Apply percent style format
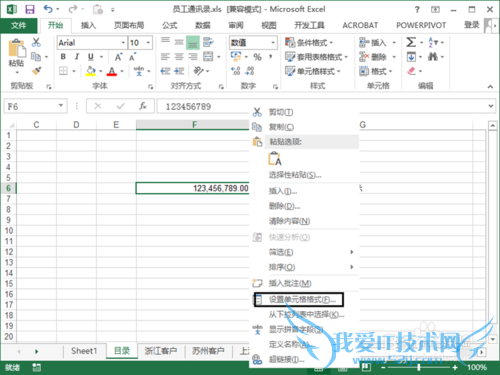 [257, 57]
